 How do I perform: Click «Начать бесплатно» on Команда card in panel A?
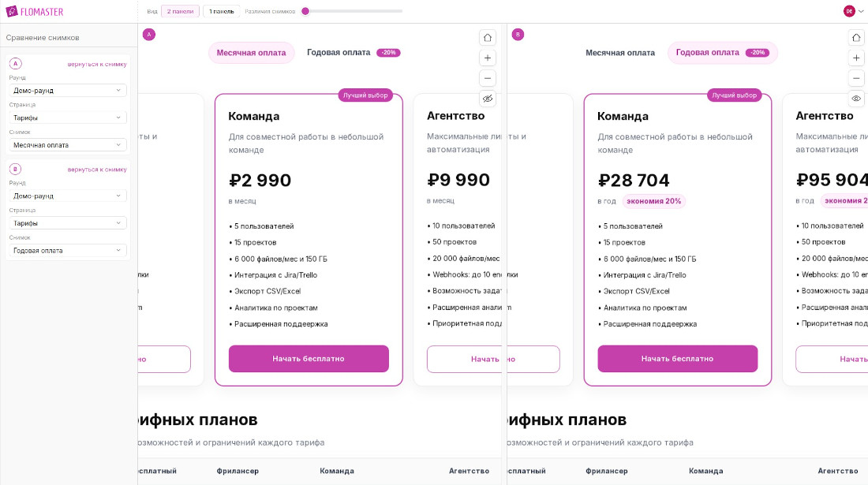[309, 359]
